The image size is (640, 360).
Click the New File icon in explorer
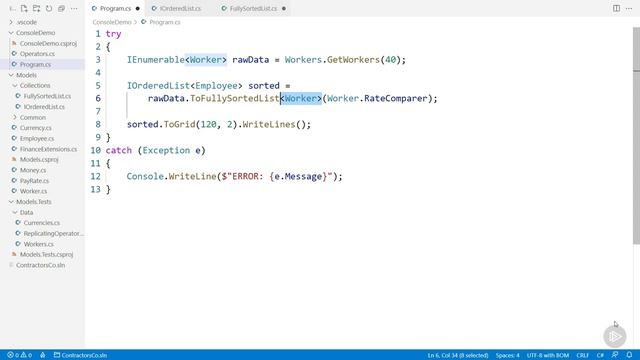pos(24,8)
